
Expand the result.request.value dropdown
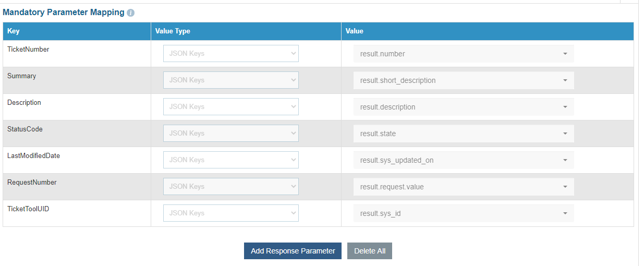(464, 187)
